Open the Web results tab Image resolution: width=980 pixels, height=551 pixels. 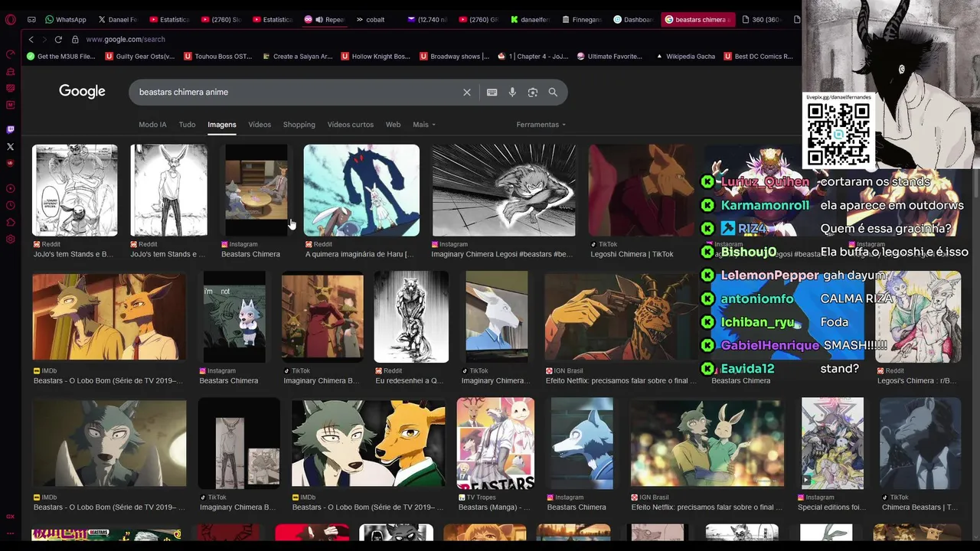[x=393, y=124]
